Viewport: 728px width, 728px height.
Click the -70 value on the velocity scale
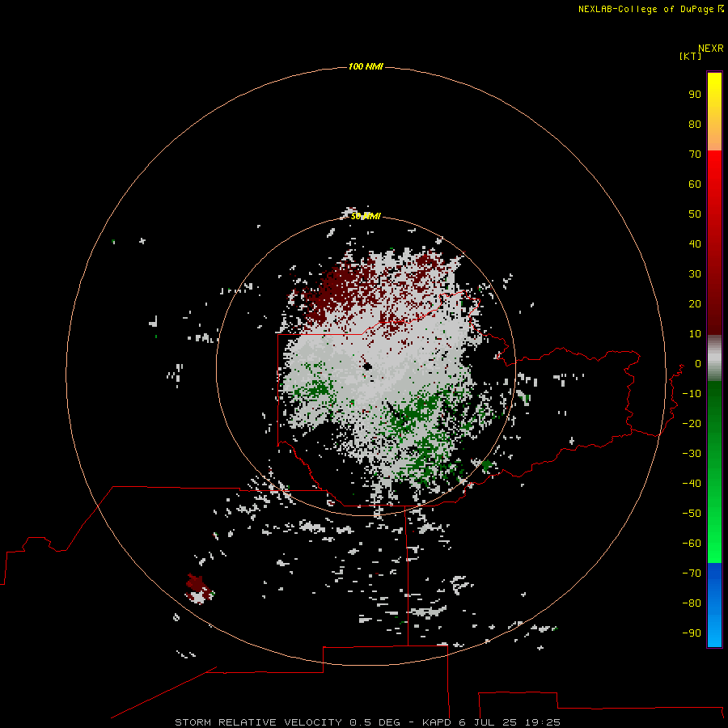point(692,574)
